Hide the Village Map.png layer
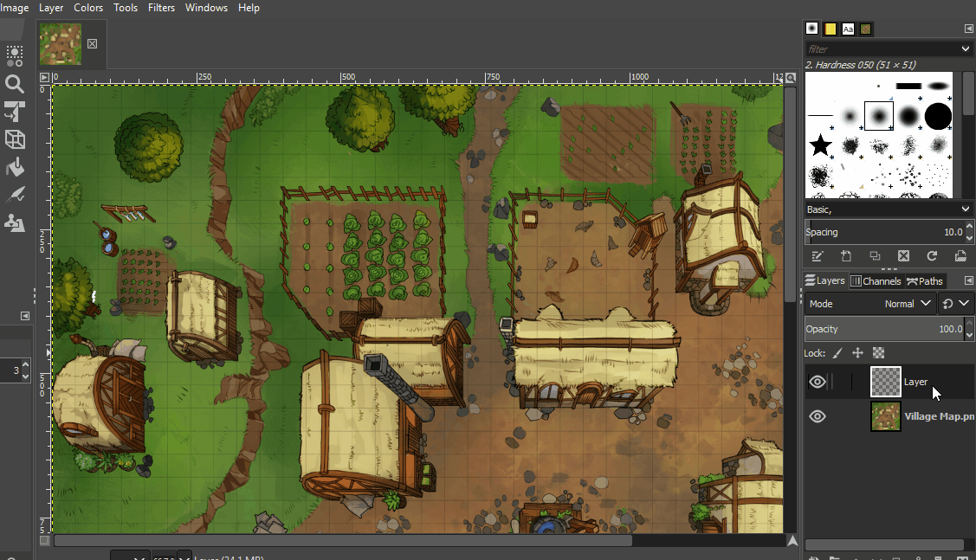 click(817, 416)
